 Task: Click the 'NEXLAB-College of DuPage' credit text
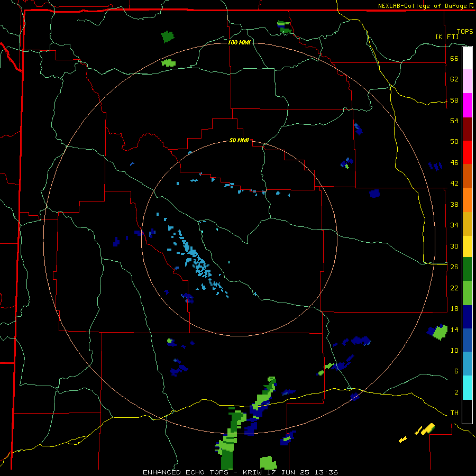coord(423,6)
